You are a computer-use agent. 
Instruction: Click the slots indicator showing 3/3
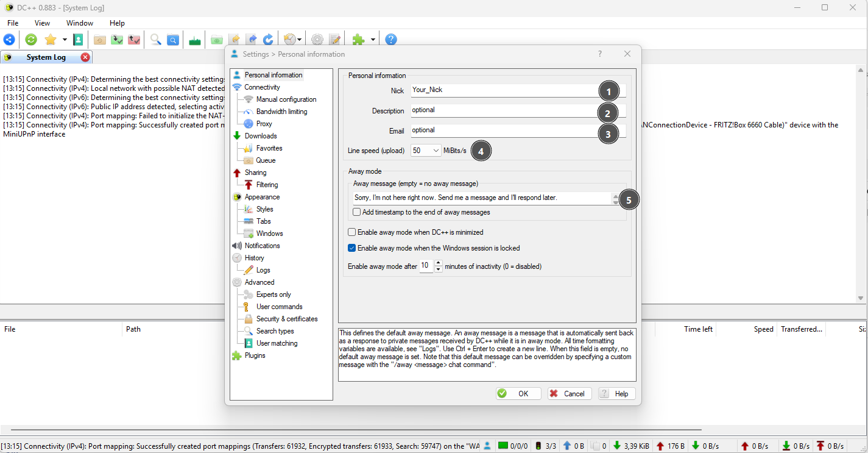pos(546,446)
